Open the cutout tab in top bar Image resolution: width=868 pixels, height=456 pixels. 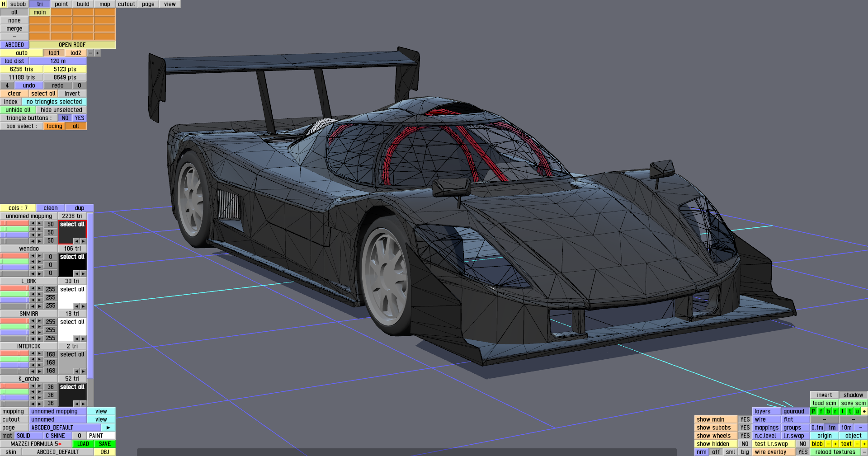coord(127,4)
